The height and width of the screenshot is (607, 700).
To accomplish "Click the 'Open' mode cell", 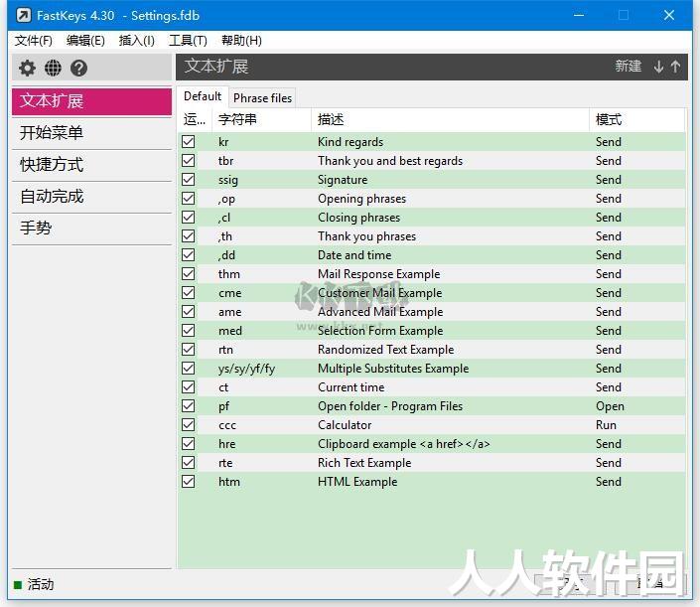I will [610, 406].
